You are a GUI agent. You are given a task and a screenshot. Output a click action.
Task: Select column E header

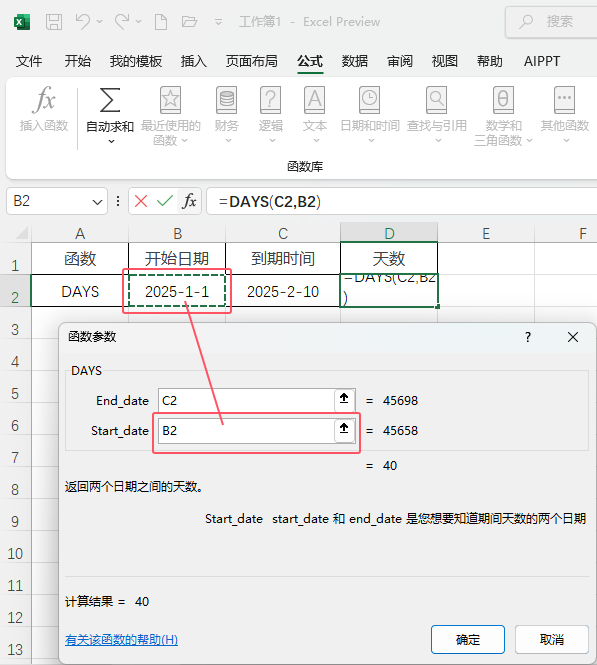pyautogui.click(x=486, y=233)
